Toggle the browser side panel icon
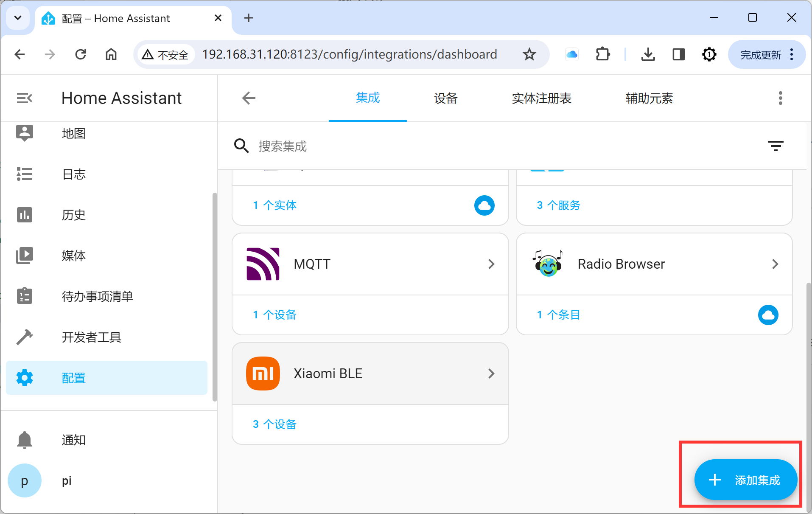 (679, 54)
